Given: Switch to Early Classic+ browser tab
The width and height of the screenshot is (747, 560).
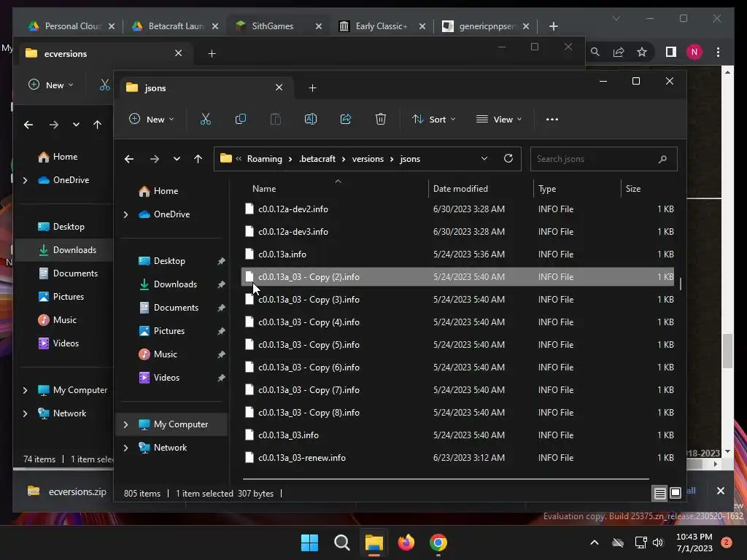Looking at the screenshot, I should coord(383,26).
